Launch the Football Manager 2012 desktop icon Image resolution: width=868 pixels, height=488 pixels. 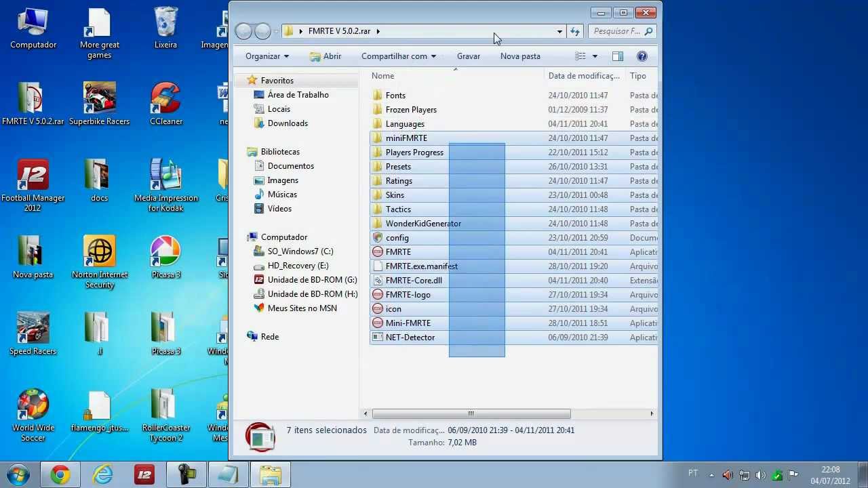pos(33,186)
